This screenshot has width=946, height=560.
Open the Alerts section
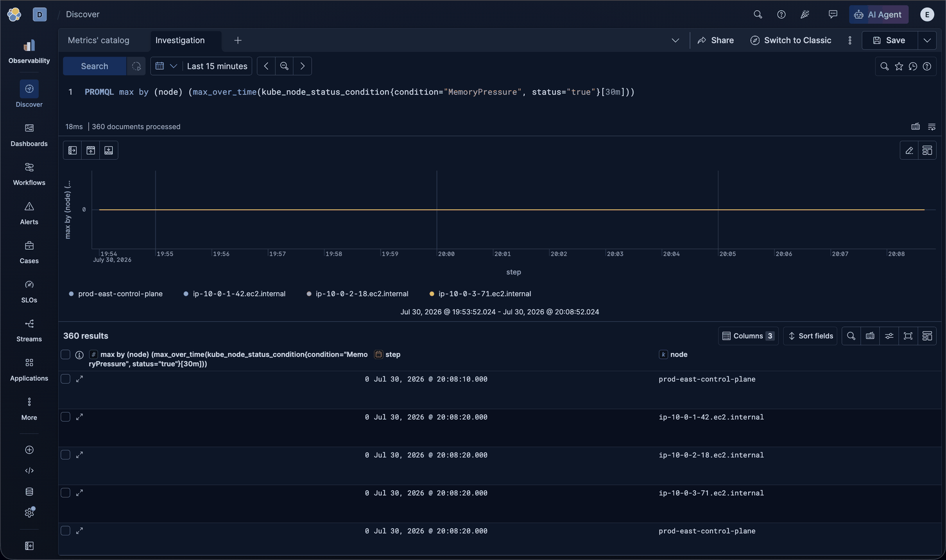tap(29, 213)
